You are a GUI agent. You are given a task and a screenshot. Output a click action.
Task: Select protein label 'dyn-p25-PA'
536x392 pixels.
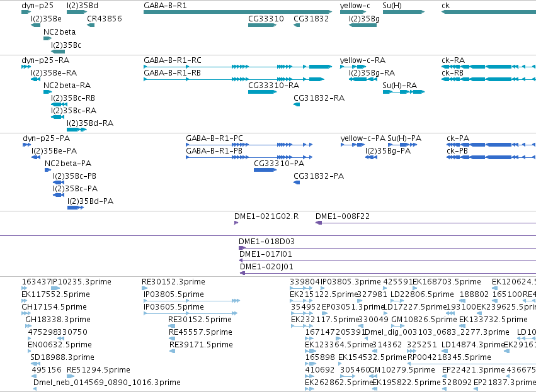pyautogui.click(x=46, y=138)
